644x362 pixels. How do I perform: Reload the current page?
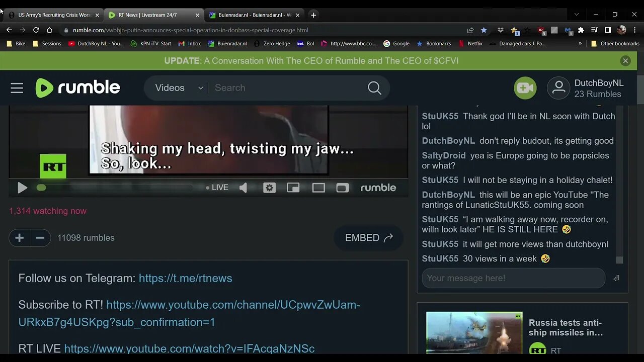pos(36,30)
